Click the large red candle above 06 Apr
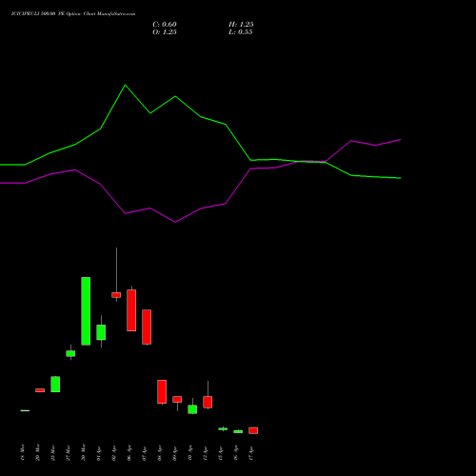The width and height of the screenshot is (476, 476). [x=131, y=310]
